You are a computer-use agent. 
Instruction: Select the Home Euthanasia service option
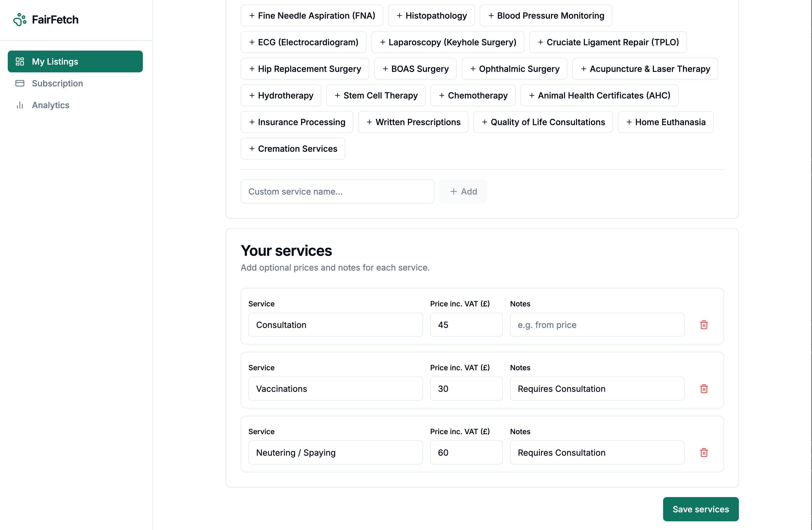[665, 122]
